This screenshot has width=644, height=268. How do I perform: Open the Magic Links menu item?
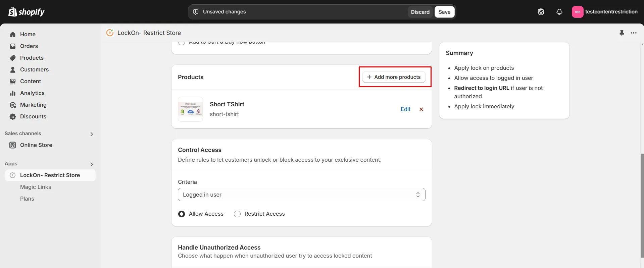tap(36, 187)
